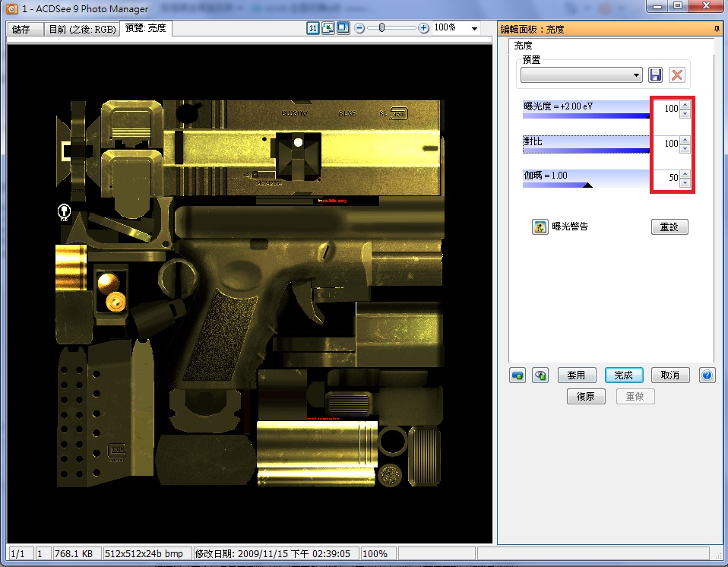Open the 100% zoom dropdown
Viewport: 728px width, 567px height.
click(x=474, y=28)
